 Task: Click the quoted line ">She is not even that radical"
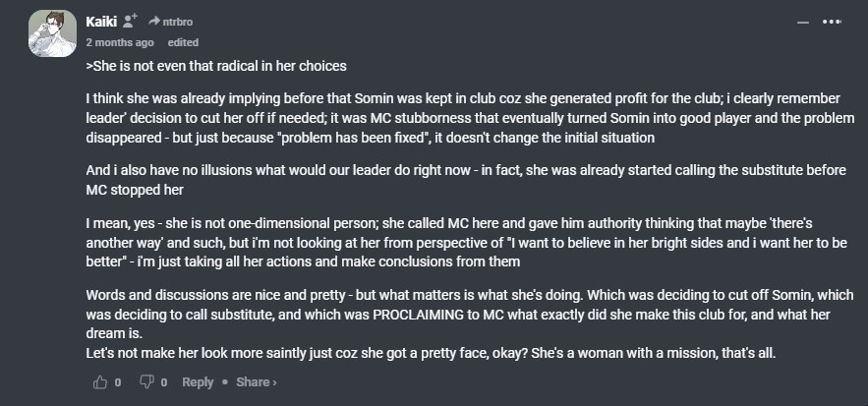[216, 66]
